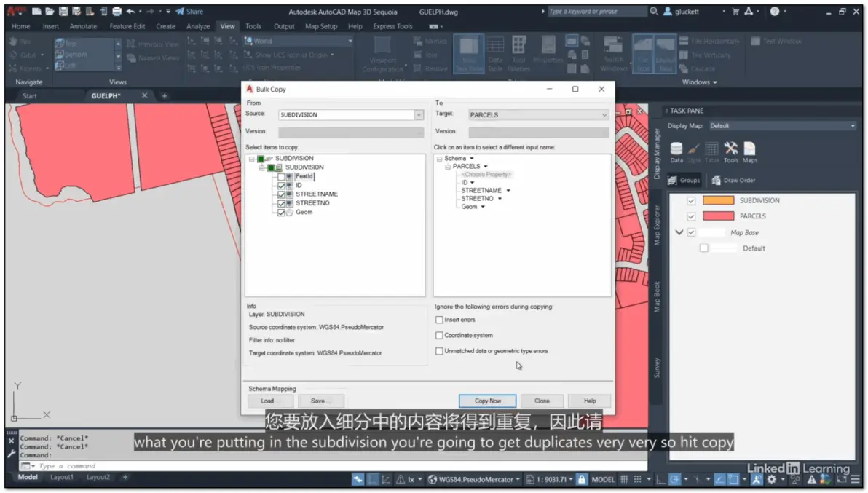Screen dimensions: 868x493
Task: Open the Home ribbon tab
Action: click(x=21, y=26)
